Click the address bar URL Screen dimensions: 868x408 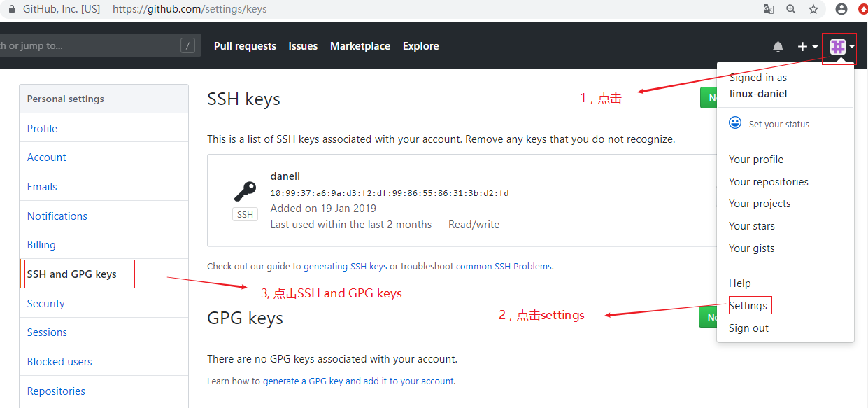click(190, 9)
